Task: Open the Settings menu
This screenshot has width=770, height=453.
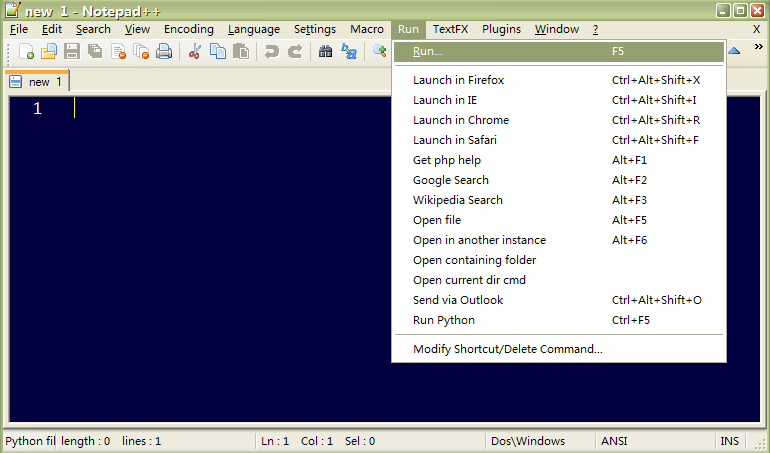Action: [x=315, y=29]
